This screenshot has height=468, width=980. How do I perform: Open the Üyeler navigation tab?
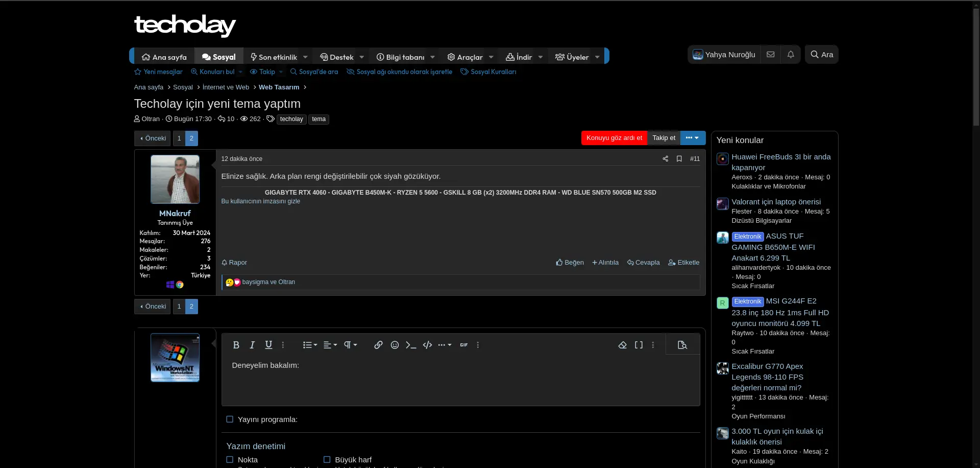click(x=572, y=57)
